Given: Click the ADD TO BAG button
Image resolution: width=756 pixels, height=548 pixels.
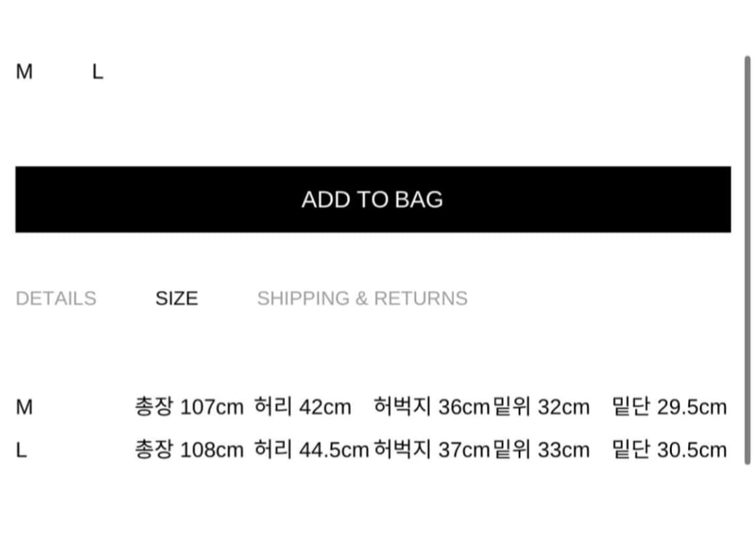Looking at the screenshot, I should click(x=373, y=200).
